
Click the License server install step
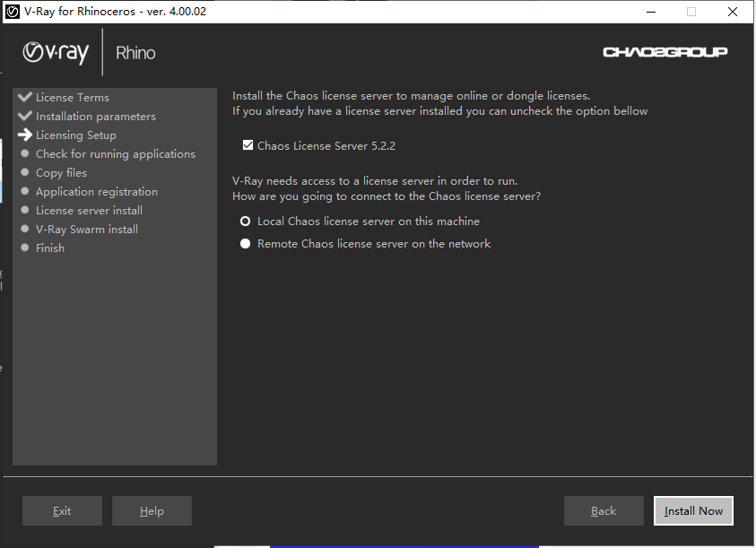89,211
